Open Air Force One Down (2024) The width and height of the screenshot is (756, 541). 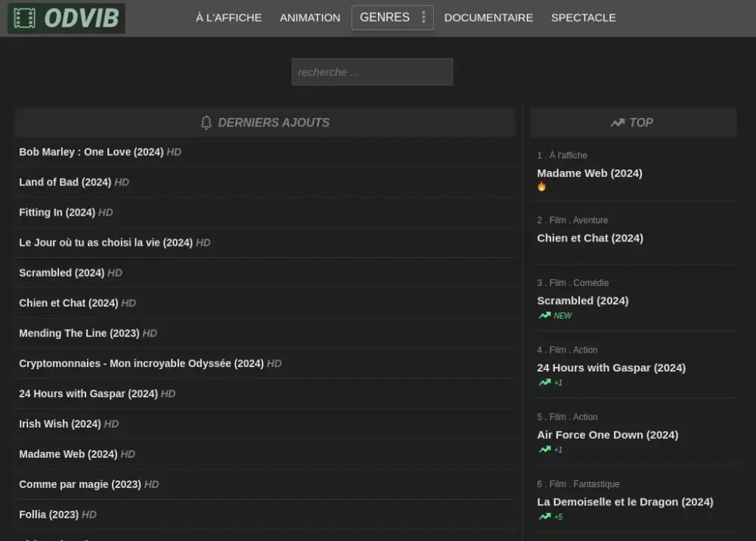pyautogui.click(x=608, y=435)
